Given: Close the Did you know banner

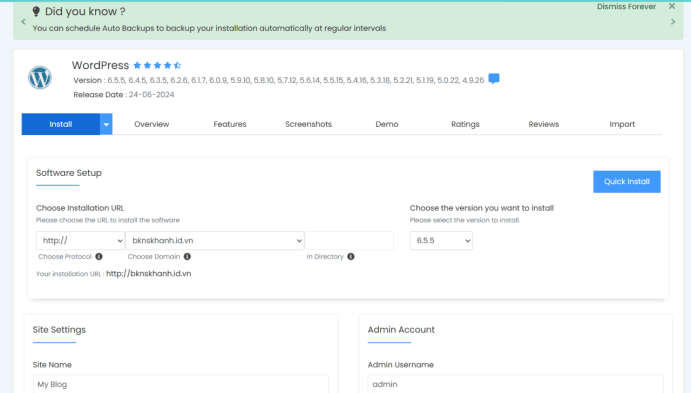Looking at the screenshot, I should (672, 6).
